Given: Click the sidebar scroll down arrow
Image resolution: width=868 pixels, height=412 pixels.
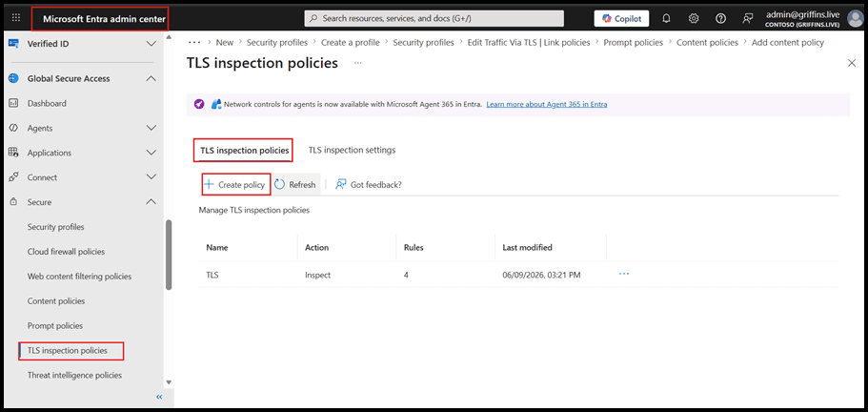Looking at the screenshot, I should coord(169,382).
